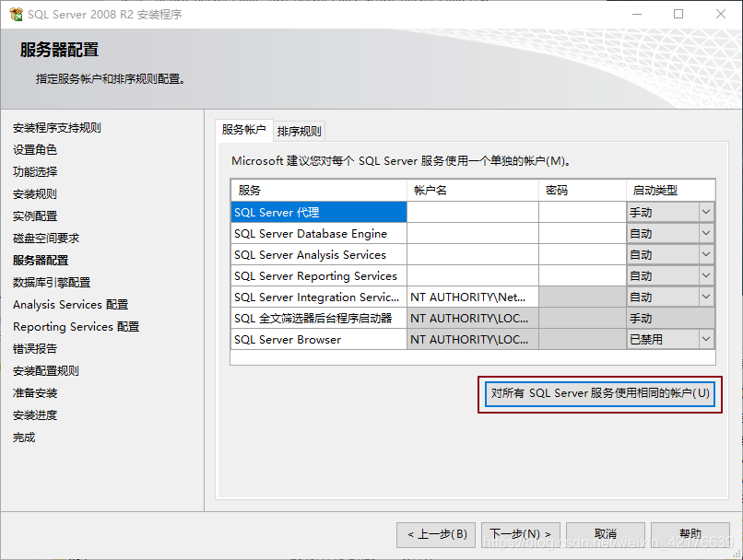Screen dimensions: 743x560
Task: Open startup type dropdown for Analysis Services
Action: [706, 255]
